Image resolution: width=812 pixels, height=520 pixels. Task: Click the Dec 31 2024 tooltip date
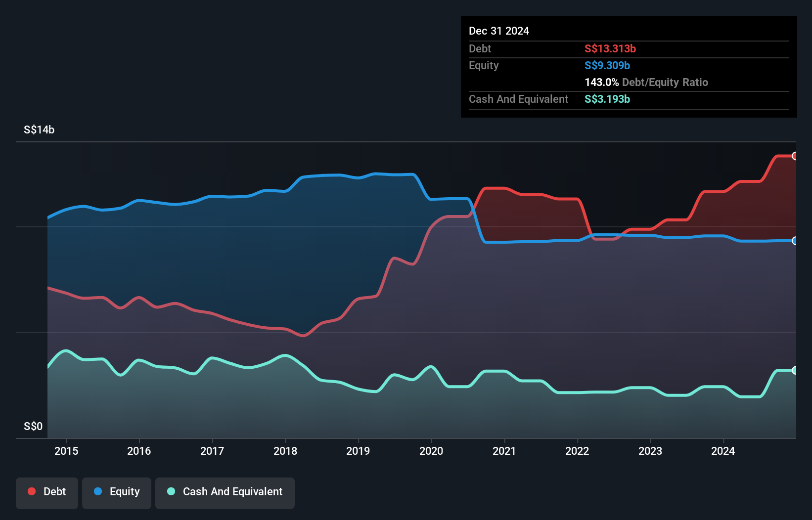tap(499, 31)
